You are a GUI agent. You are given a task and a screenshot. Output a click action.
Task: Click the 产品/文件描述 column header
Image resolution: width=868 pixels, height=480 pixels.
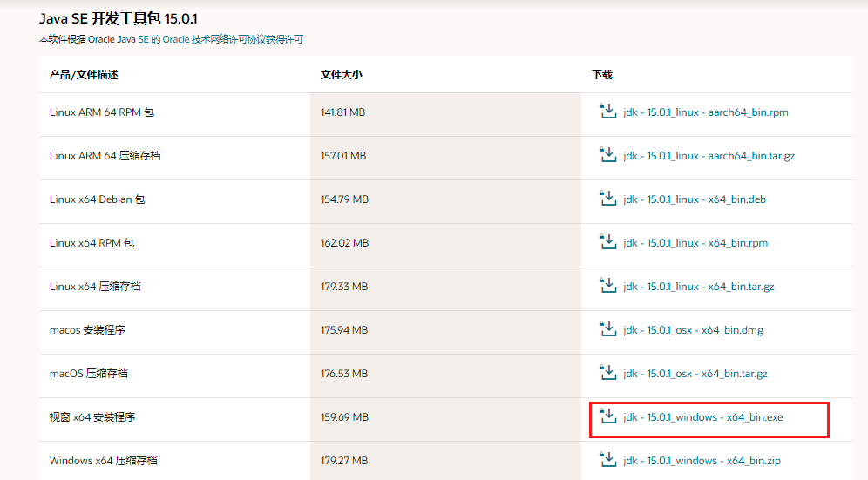pyautogui.click(x=84, y=75)
